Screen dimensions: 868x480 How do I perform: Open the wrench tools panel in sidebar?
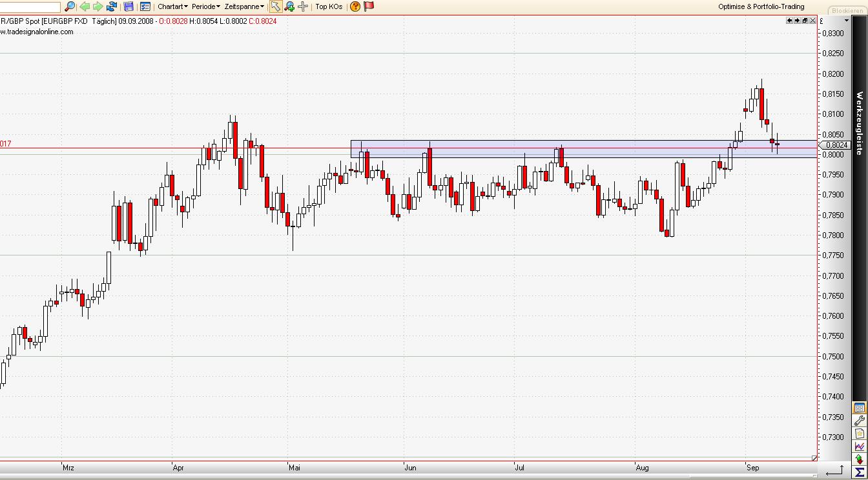point(859,421)
